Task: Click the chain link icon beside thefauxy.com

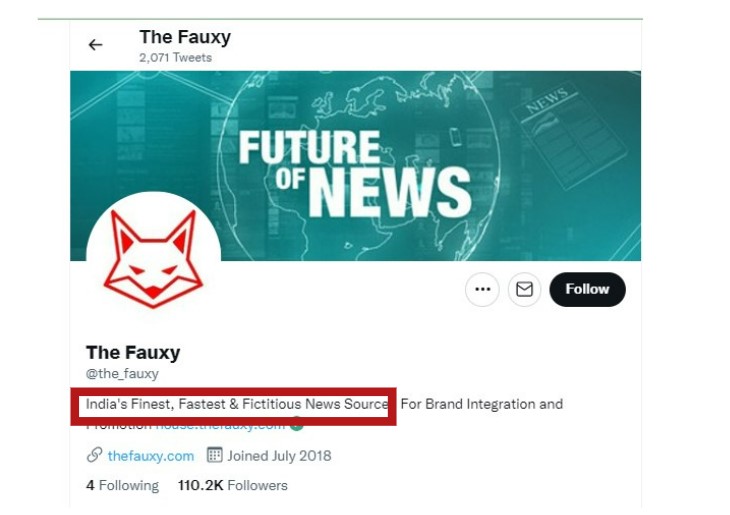Action: [95, 455]
